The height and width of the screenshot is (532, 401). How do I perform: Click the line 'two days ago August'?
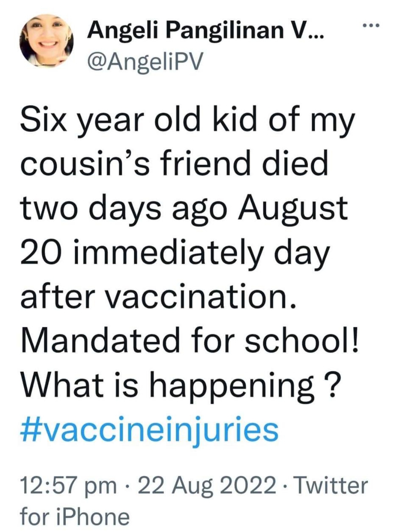coord(184,209)
